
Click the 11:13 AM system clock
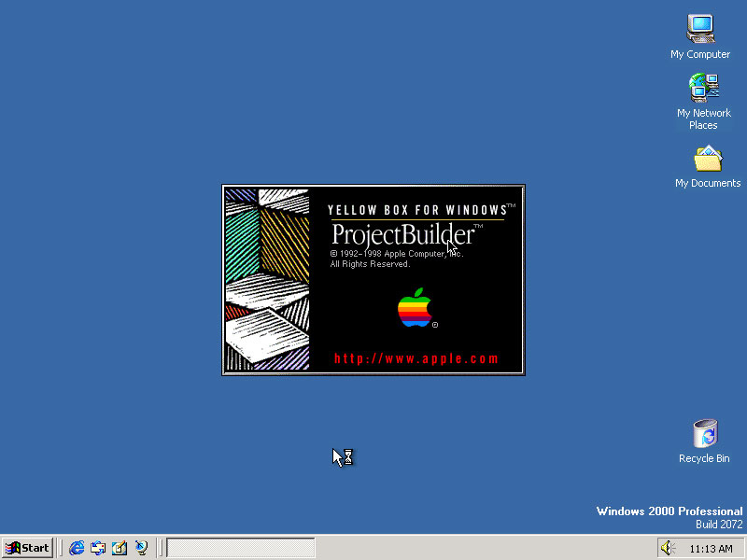point(711,549)
